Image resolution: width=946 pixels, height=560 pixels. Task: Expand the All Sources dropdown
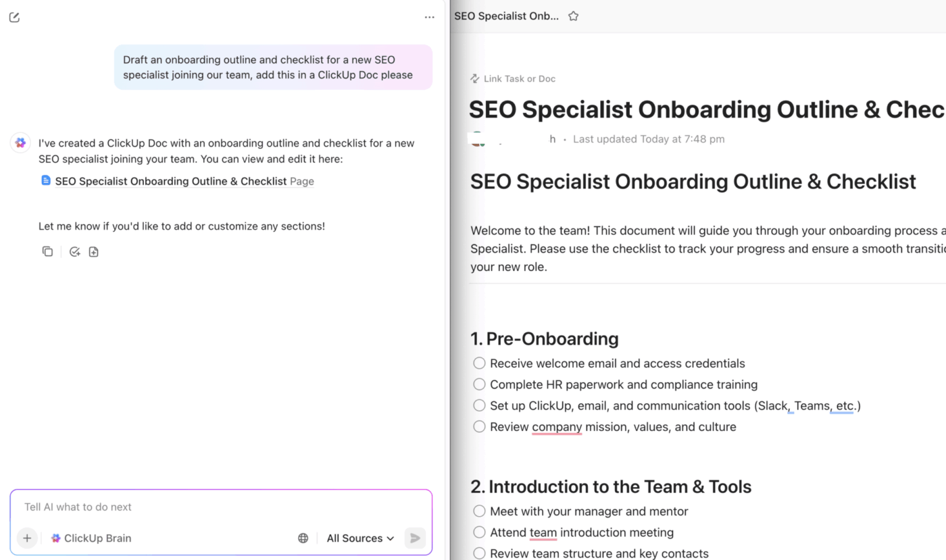coord(360,538)
